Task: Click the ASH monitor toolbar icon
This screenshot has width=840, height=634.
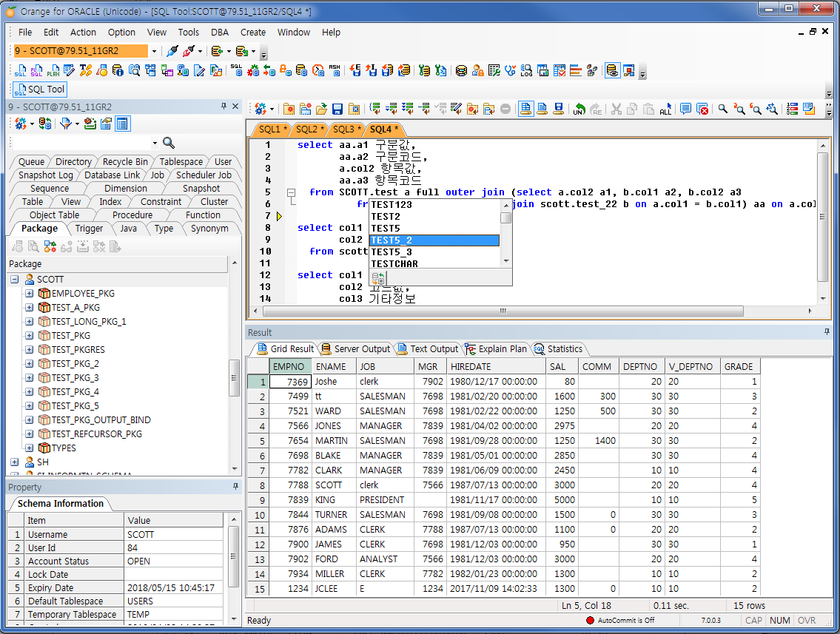Action: click(335, 70)
